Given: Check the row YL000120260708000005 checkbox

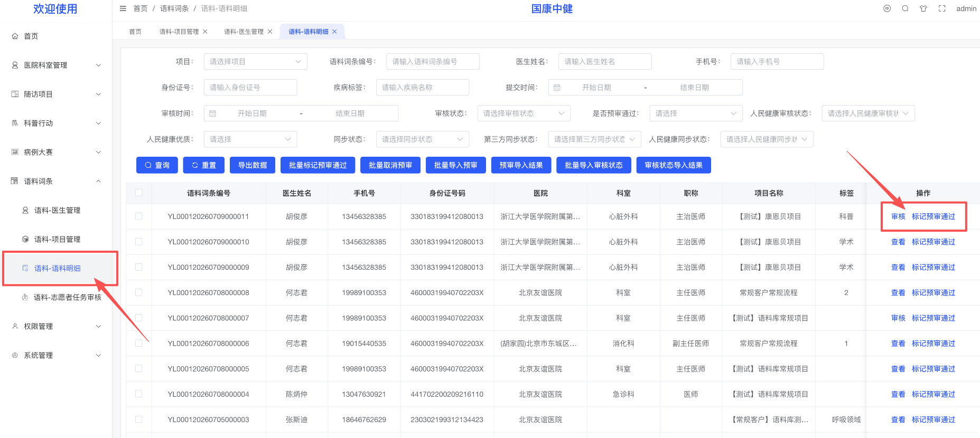Looking at the screenshot, I should 139,368.
